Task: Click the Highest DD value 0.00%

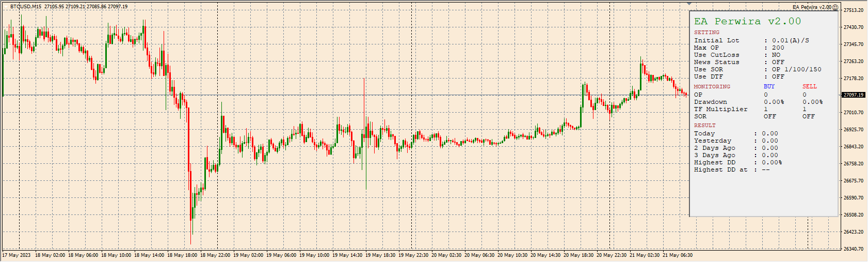Action: 772,162
